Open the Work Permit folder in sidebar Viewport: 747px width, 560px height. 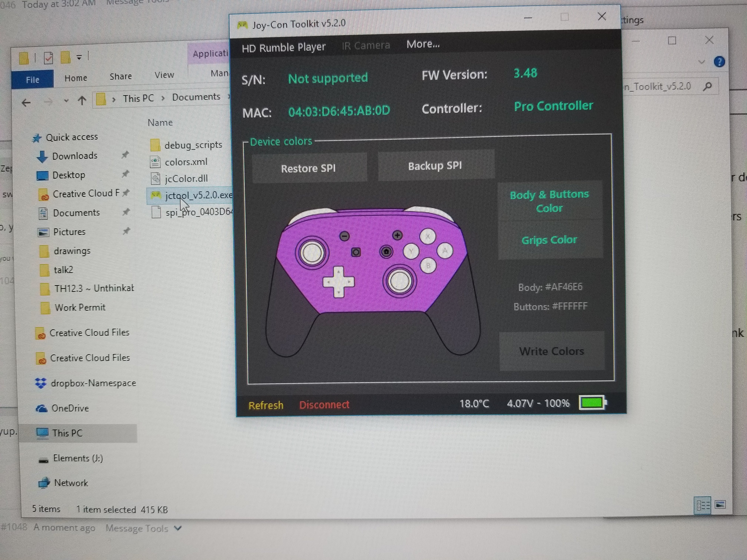click(x=73, y=308)
